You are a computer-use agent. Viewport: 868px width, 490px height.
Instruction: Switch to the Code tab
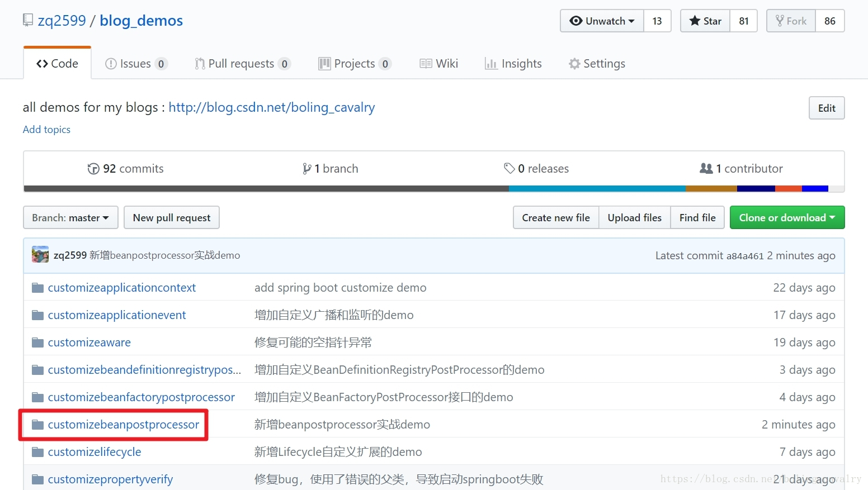[57, 64]
